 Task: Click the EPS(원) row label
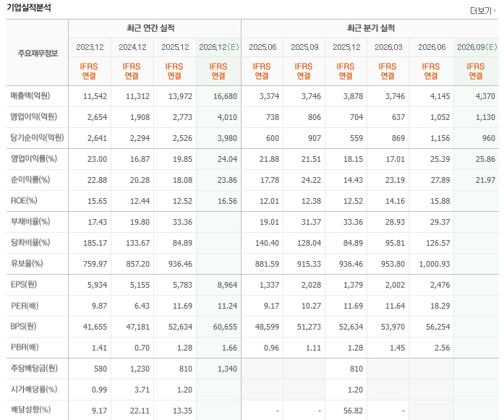[24, 284]
